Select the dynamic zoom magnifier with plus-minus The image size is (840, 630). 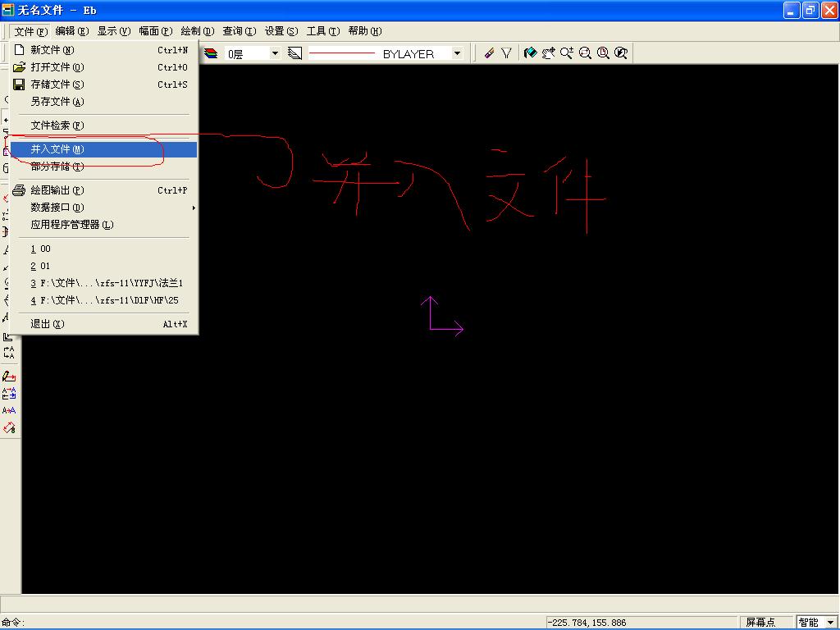tap(566, 53)
